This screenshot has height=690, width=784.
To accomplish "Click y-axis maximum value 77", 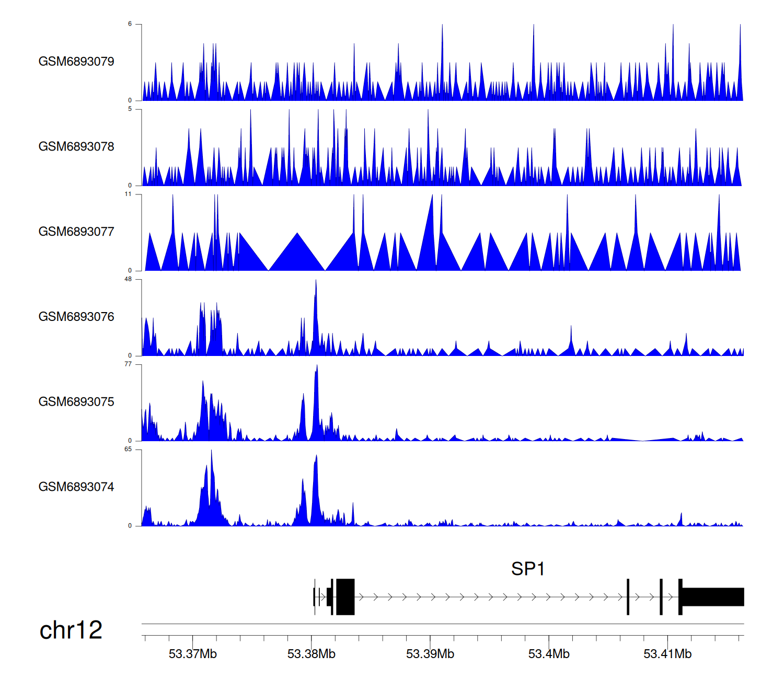I will [128, 364].
